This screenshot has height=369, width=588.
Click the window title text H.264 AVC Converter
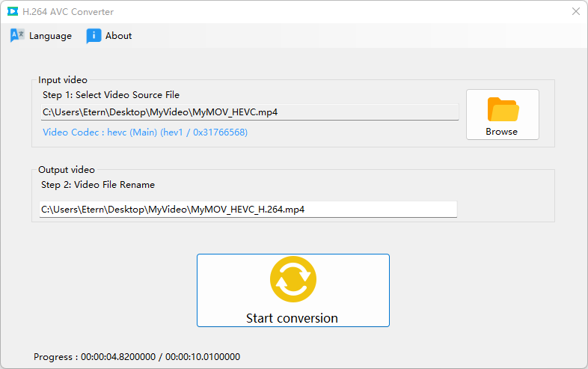[x=68, y=12]
